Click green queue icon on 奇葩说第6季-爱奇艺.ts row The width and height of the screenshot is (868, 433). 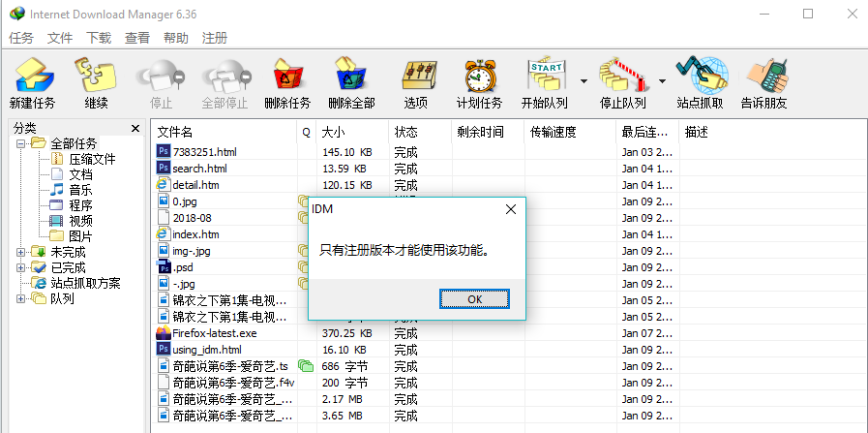306,366
